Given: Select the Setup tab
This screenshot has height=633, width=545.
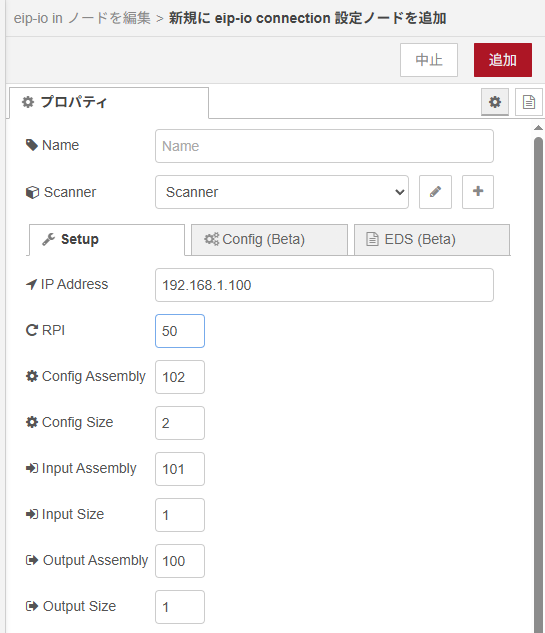Looking at the screenshot, I should (107, 239).
